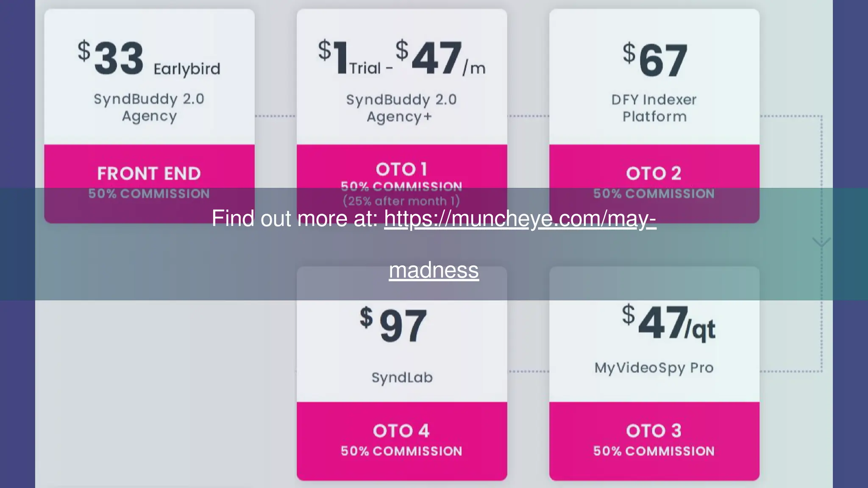Click the $1 Trial - $47/m price
Screen dimensions: 868x488
point(401,58)
